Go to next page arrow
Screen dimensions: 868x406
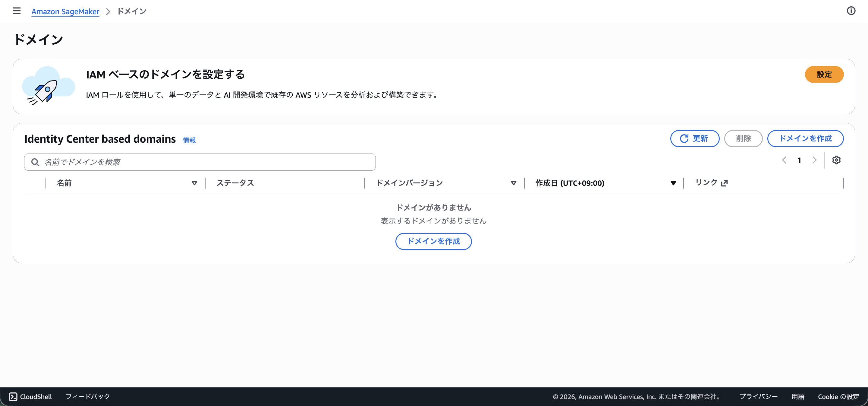click(x=814, y=160)
